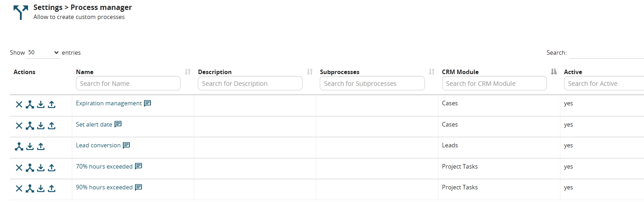Open process diagram for Lead conversion
Viewport: 644px width, 202px height.
tap(19, 146)
